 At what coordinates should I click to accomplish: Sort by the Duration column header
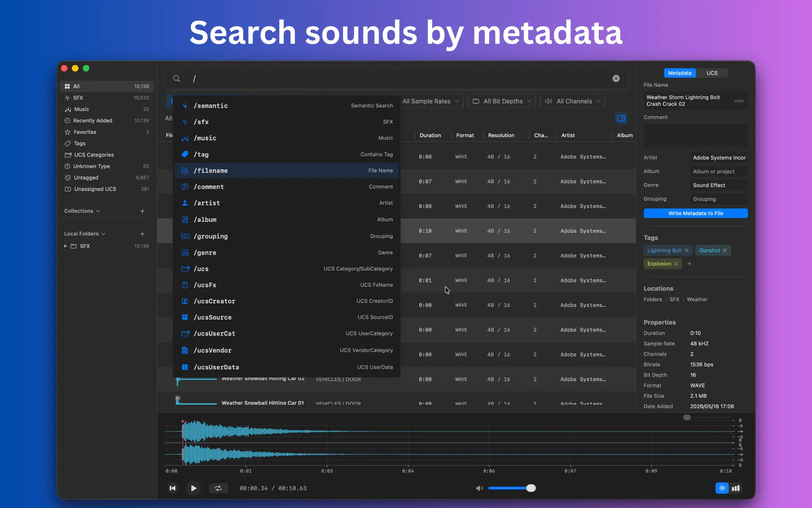tap(430, 135)
